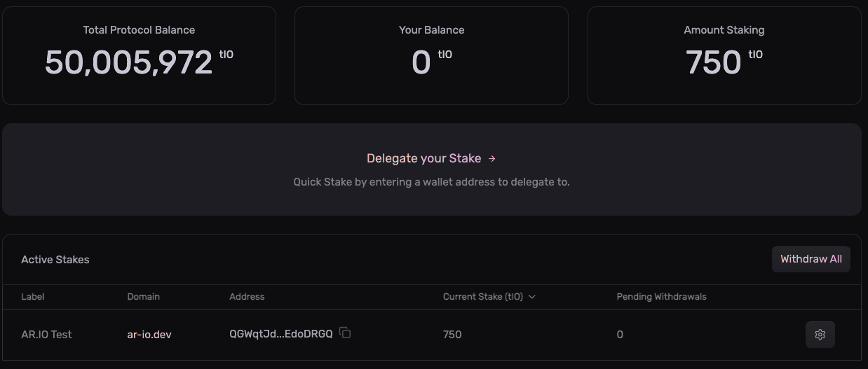Sort by the Label column header

[x=33, y=297]
